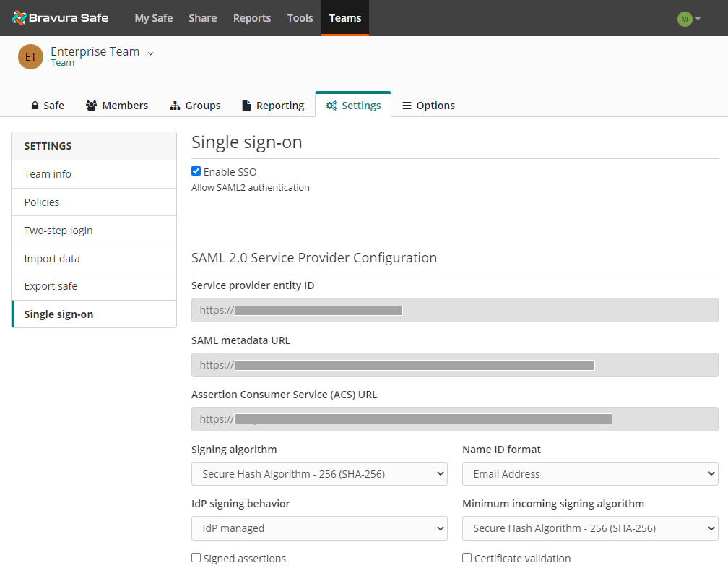The height and width of the screenshot is (576, 728).
Task: Open the Signing algorithm dropdown
Action: 319,474
